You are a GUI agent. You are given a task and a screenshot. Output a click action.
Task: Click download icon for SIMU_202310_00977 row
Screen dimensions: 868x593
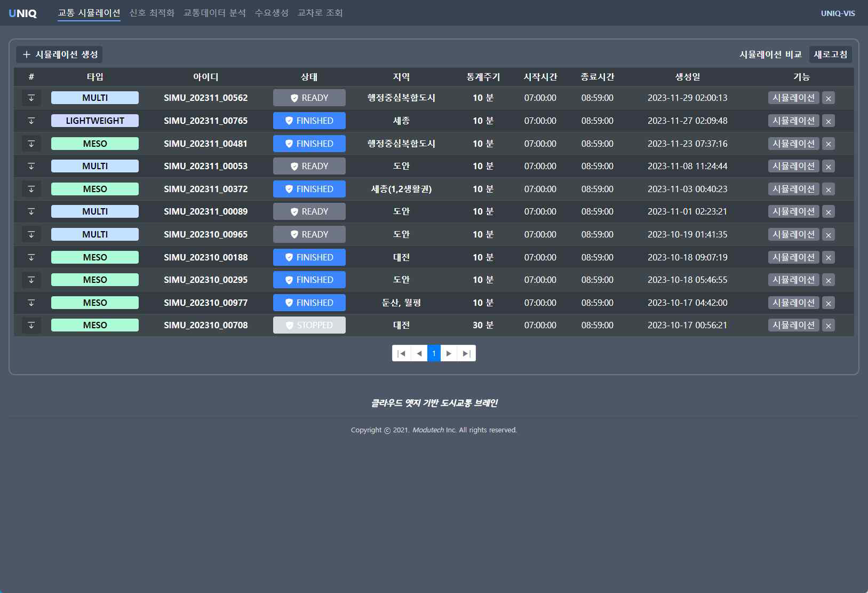click(x=31, y=303)
